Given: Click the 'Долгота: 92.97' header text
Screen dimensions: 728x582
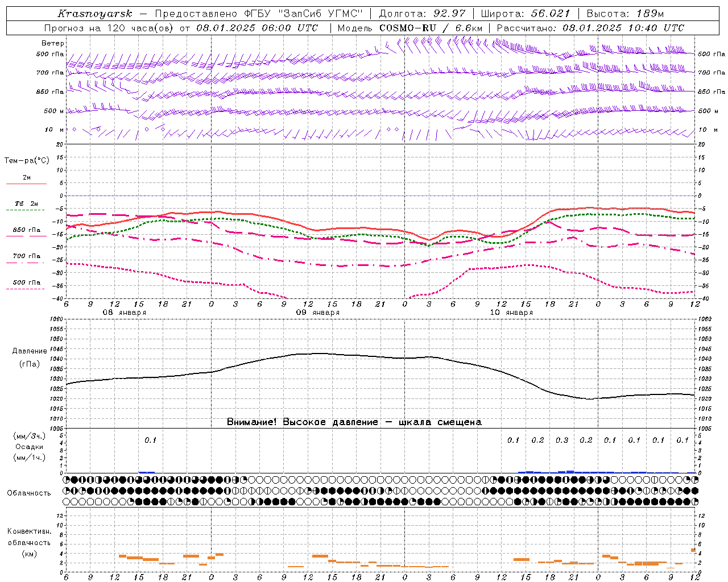Looking at the screenshot, I should (422, 14).
